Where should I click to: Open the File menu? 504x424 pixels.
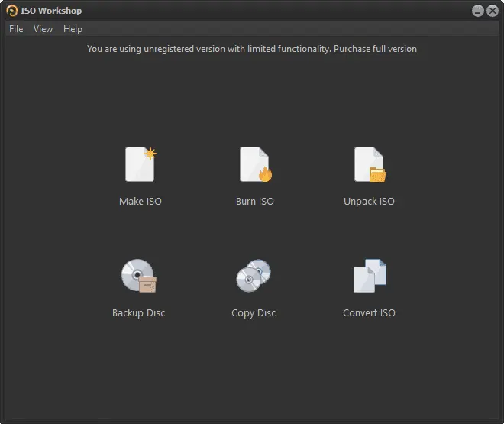click(x=16, y=29)
